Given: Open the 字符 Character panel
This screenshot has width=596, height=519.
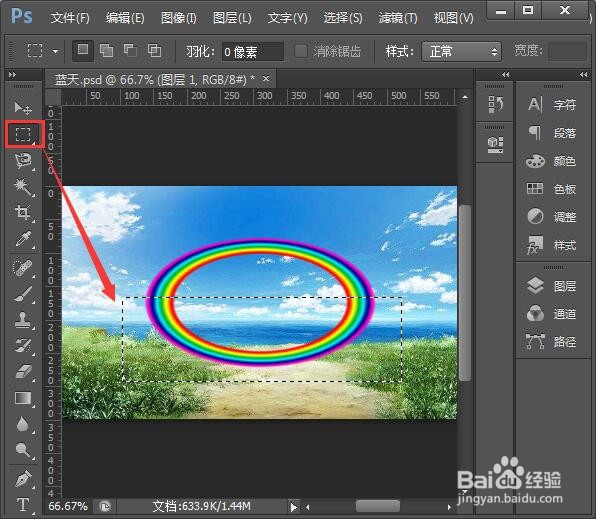Looking at the screenshot, I should tap(552, 105).
